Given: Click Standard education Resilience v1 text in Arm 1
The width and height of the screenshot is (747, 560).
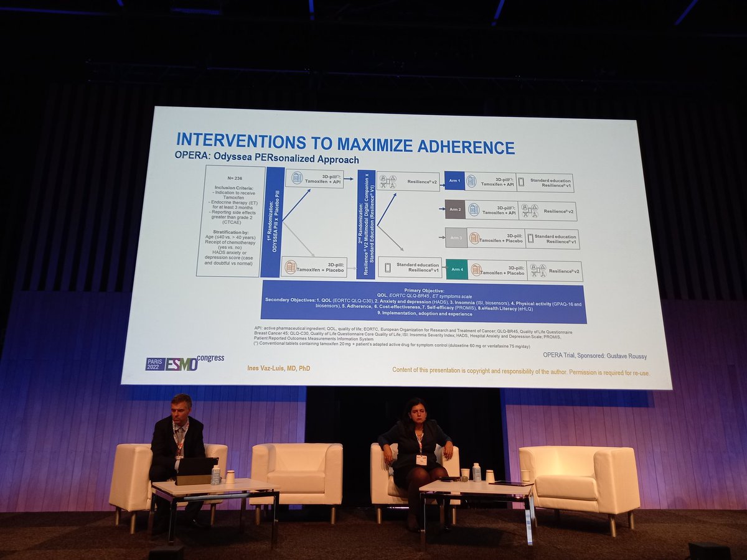Looking at the screenshot, I should coord(550,182).
